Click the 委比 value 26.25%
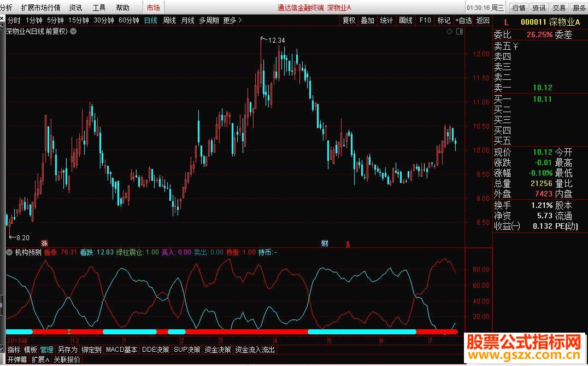The height and width of the screenshot is (366, 588). click(539, 35)
